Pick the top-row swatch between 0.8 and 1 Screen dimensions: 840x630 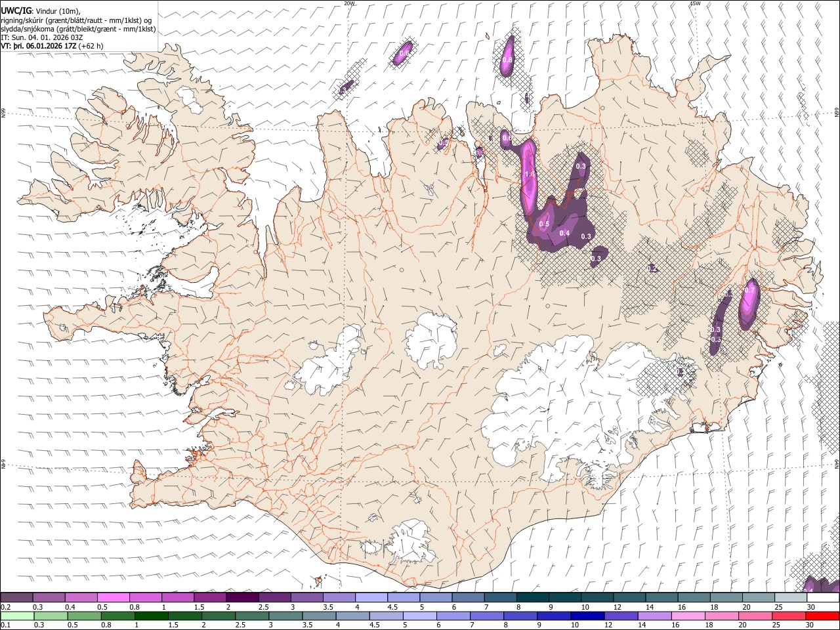click(x=145, y=598)
